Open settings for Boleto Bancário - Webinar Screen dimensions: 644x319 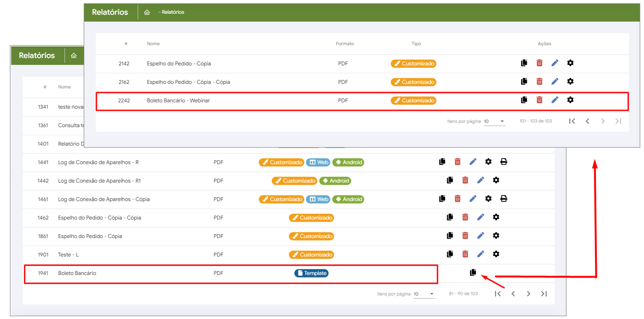coord(570,100)
